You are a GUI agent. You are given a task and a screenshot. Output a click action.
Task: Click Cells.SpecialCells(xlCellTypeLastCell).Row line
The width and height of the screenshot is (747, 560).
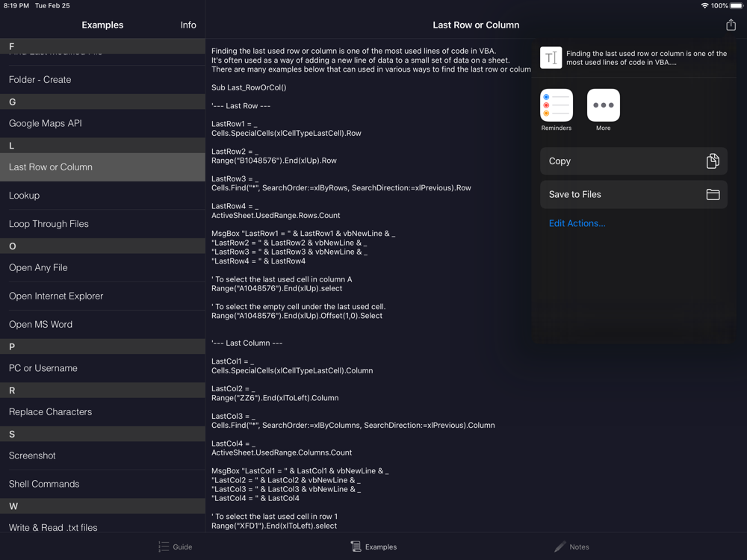pyautogui.click(x=286, y=134)
